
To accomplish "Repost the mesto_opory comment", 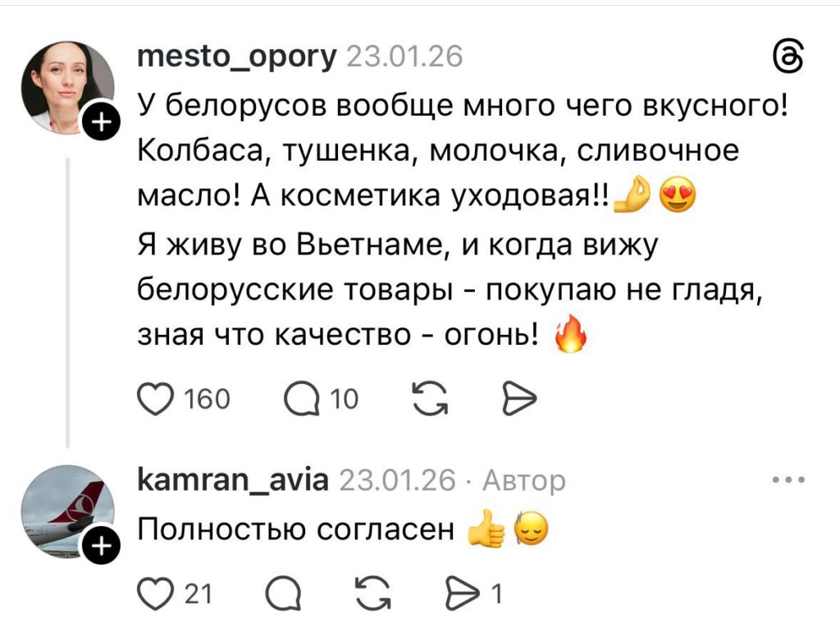I will [x=424, y=399].
